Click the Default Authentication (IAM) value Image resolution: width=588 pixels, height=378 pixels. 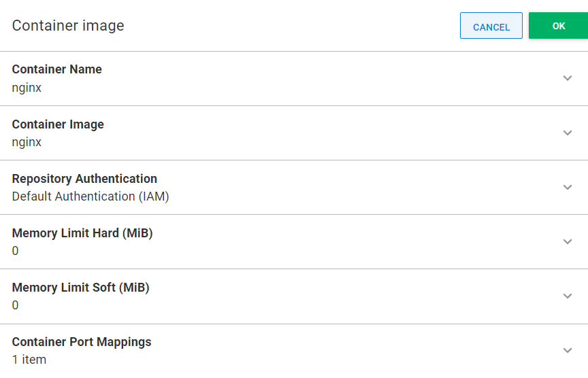pyautogui.click(x=91, y=196)
